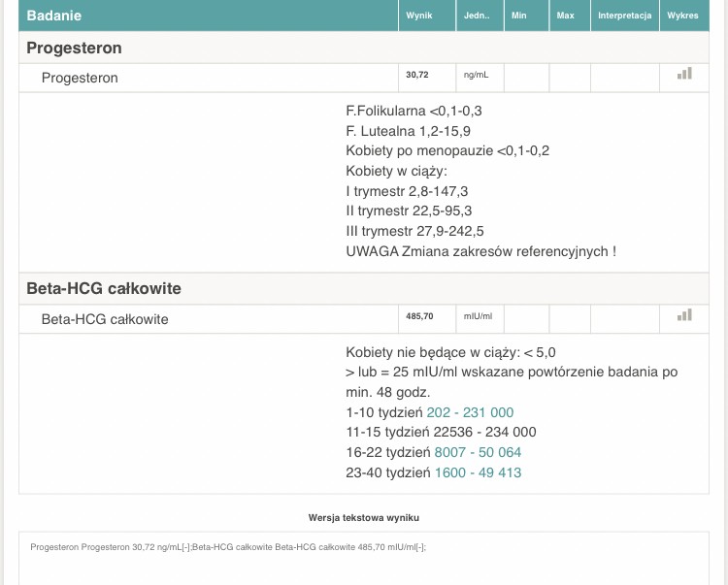728x585 pixels.
Task: Select the Min column header
Action: 518,16
